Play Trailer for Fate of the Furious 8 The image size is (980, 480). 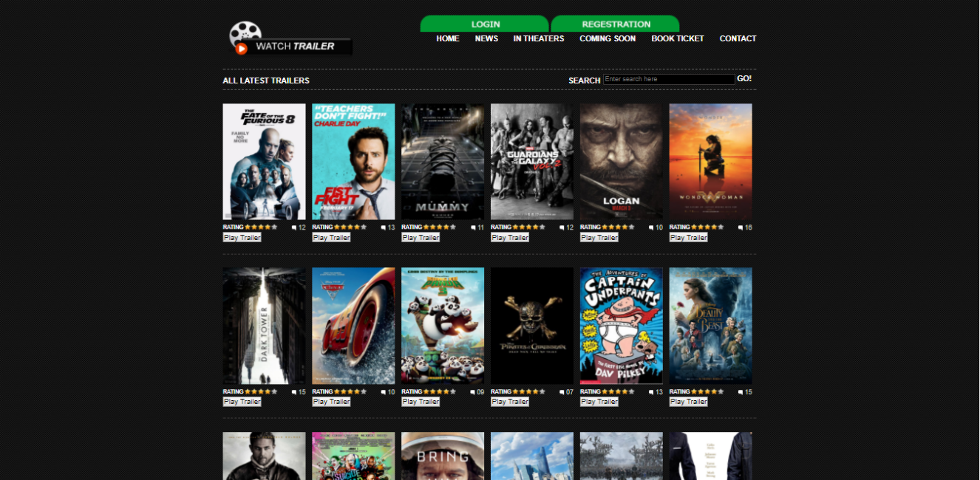pyautogui.click(x=242, y=238)
